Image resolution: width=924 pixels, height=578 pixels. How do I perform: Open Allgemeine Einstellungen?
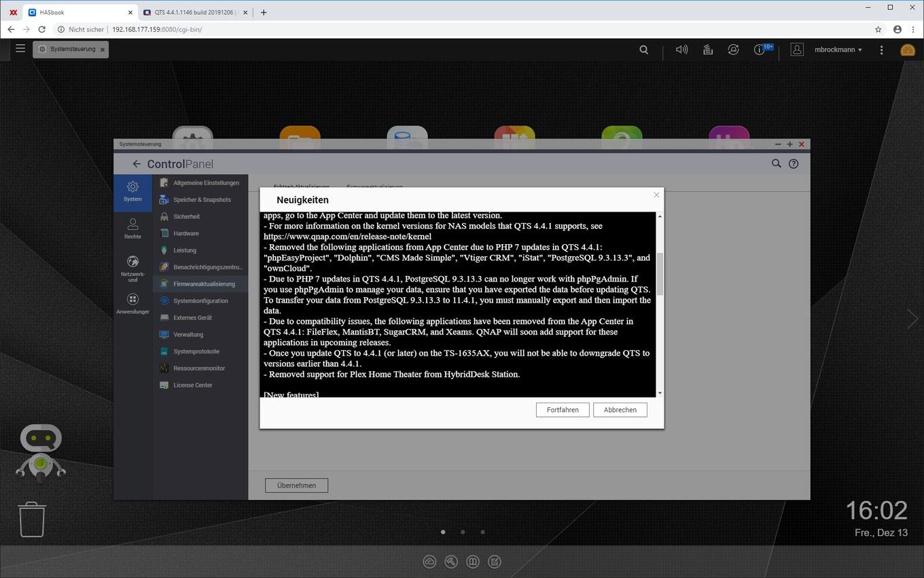pyautogui.click(x=200, y=183)
